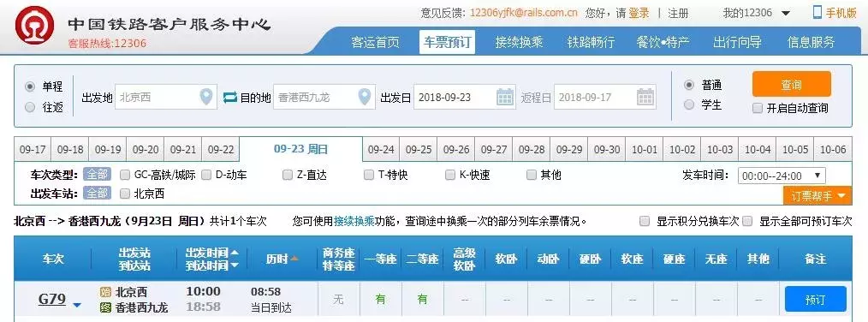Image resolution: width=868 pixels, height=322 pixels.
Task: Open the 车票预订 nav tab
Action: point(448,42)
